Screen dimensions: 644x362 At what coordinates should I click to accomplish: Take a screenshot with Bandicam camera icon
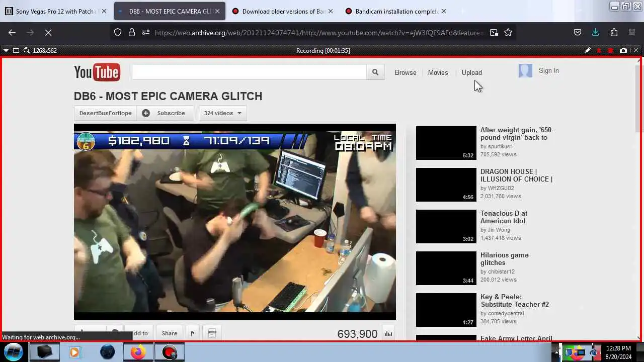(x=623, y=50)
